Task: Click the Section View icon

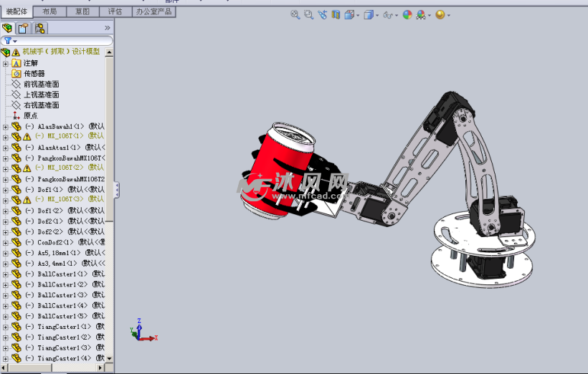Action: (x=336, y=14)
